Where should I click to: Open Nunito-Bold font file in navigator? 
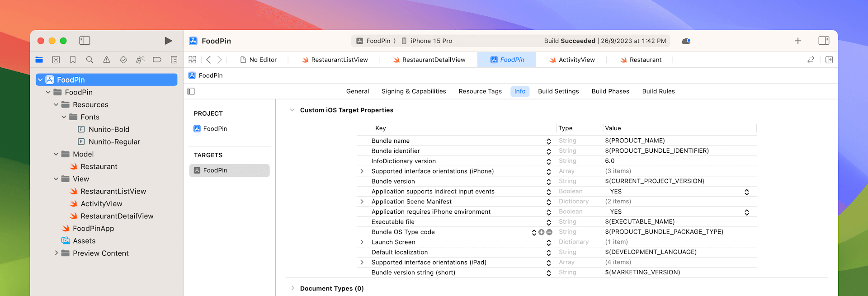pos(109,129)
